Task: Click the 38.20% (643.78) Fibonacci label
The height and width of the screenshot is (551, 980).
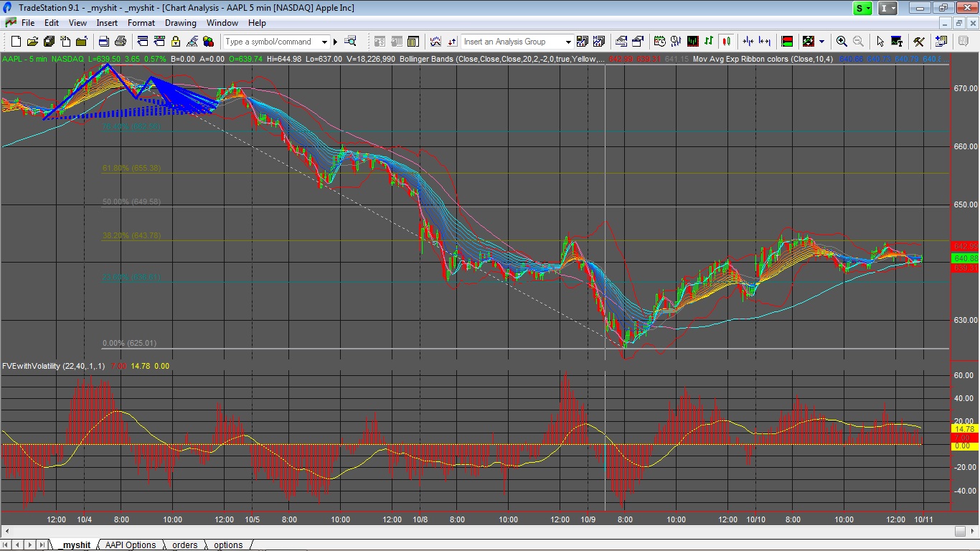Action: click(131, 235)
